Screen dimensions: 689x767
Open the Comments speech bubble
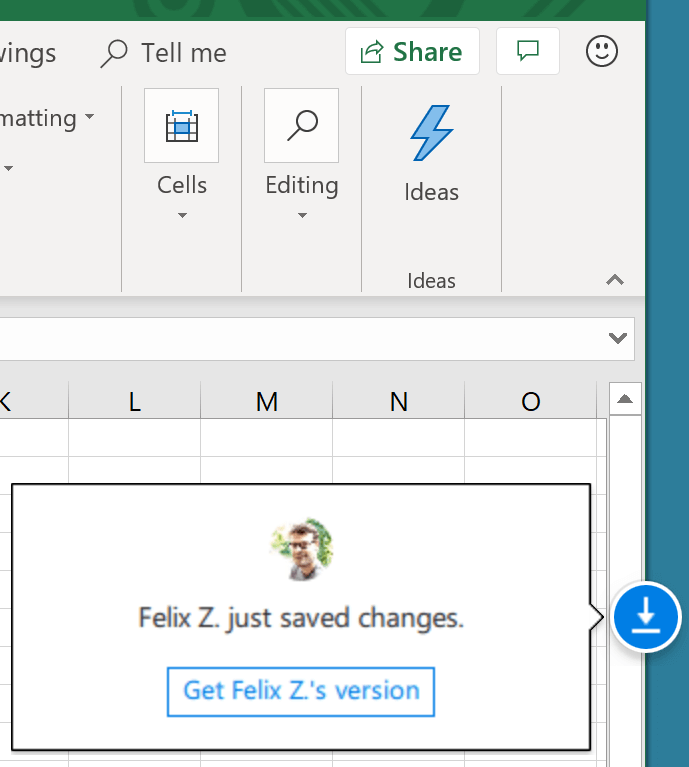click(527, 51)
